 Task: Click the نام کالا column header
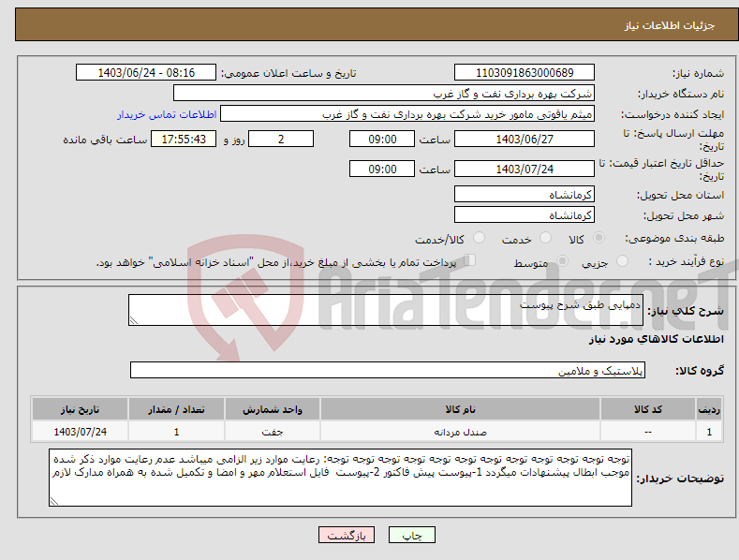click(460, 409)
